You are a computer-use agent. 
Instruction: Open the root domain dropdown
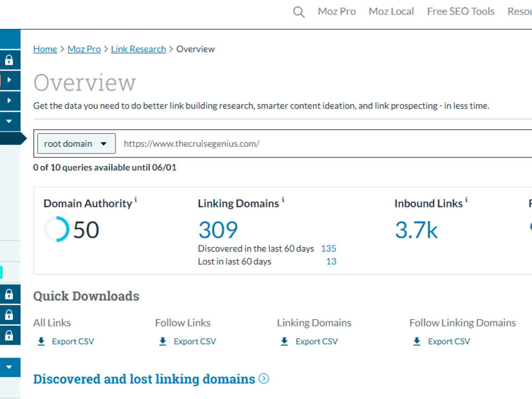[x=76, y=144]
